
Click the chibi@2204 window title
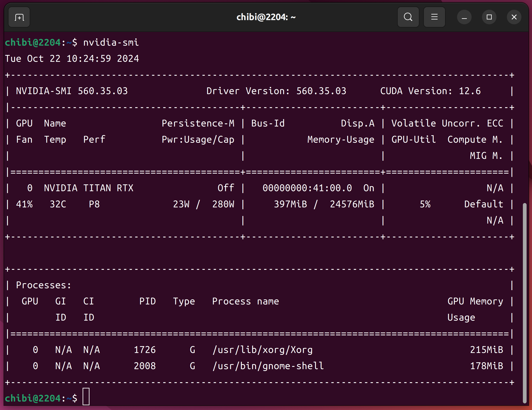[x=266, y=17]
